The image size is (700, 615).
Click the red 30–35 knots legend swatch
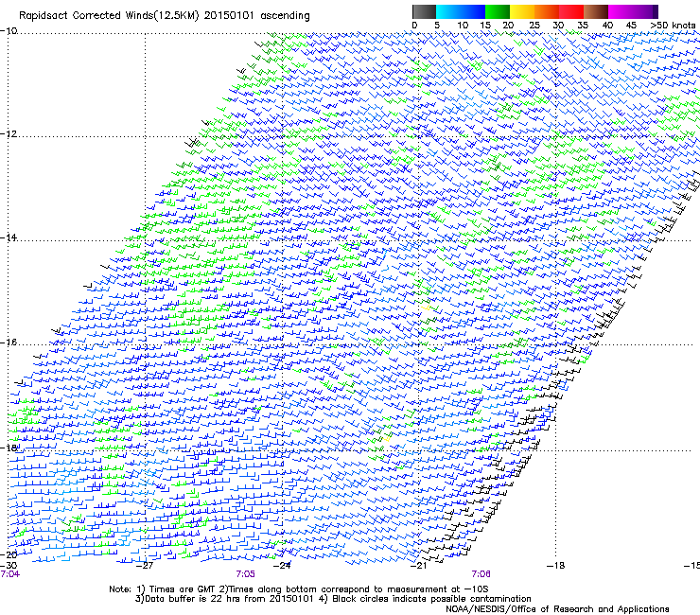(571, 11)
